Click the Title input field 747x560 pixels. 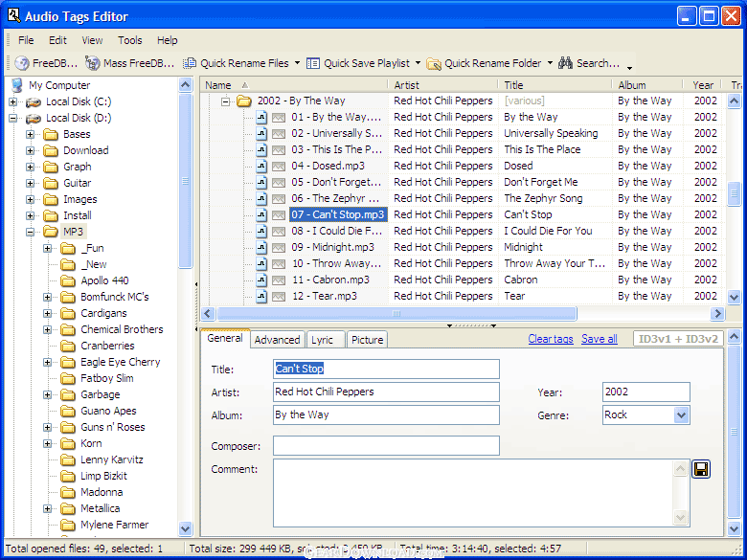386,370
